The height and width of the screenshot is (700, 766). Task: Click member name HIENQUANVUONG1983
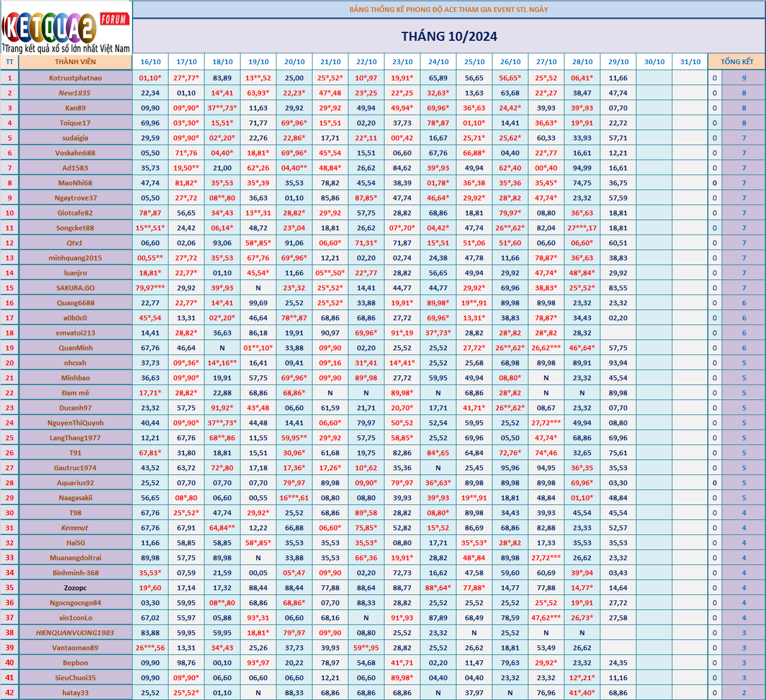(x=75, y=633)
